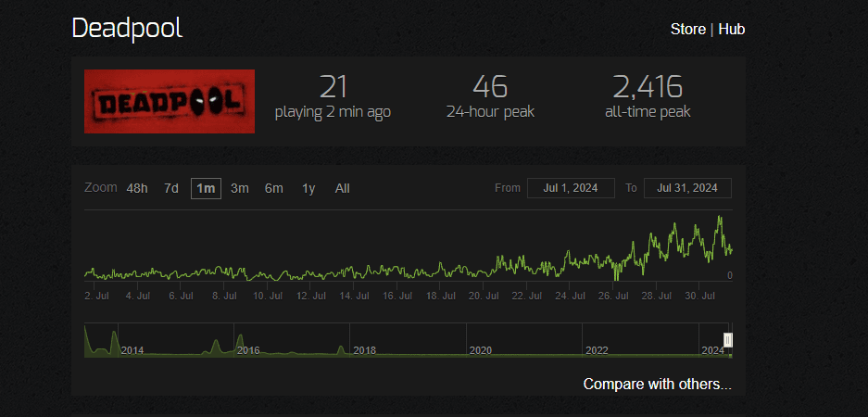
Task: Click the navigator range handle near 2024
Action: click(x=728, y=341)
